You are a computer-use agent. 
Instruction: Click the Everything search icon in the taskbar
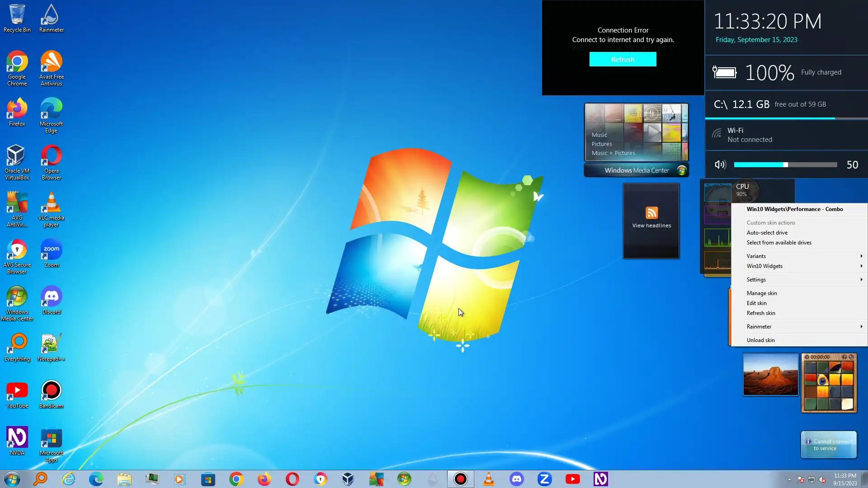[40, 479]
